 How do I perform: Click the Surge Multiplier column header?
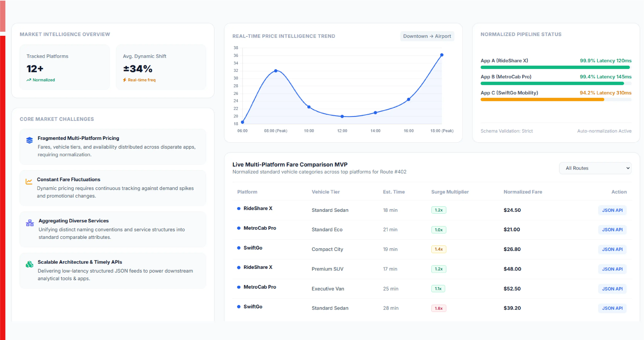coord(450,192)
